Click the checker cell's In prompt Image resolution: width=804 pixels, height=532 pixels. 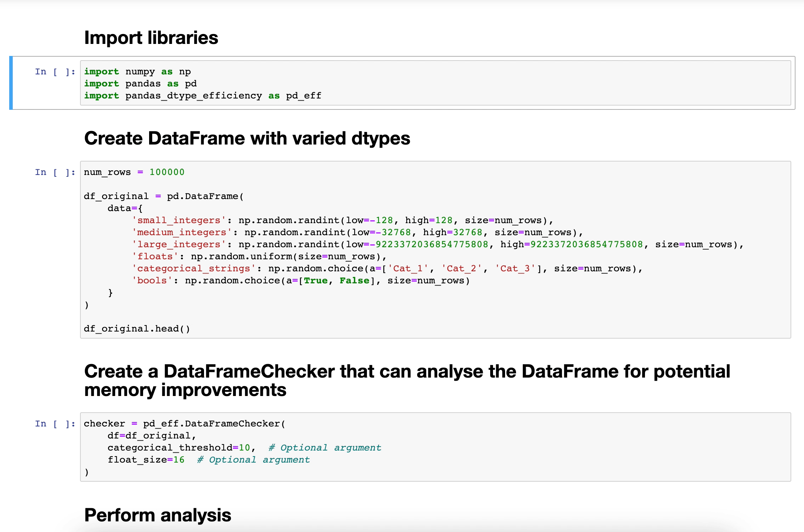[55, 424]
